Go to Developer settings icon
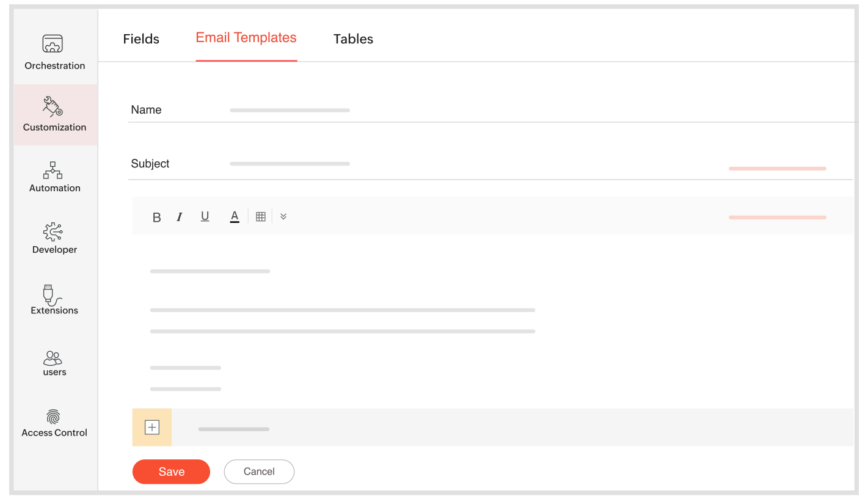This screenshot has height=499, width=868. point(53,231)
